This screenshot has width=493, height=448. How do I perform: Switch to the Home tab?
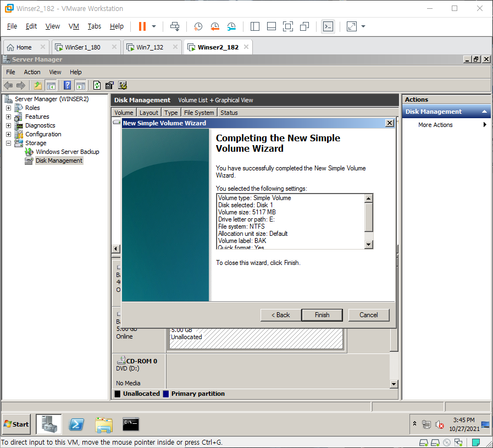coord(24,47)
